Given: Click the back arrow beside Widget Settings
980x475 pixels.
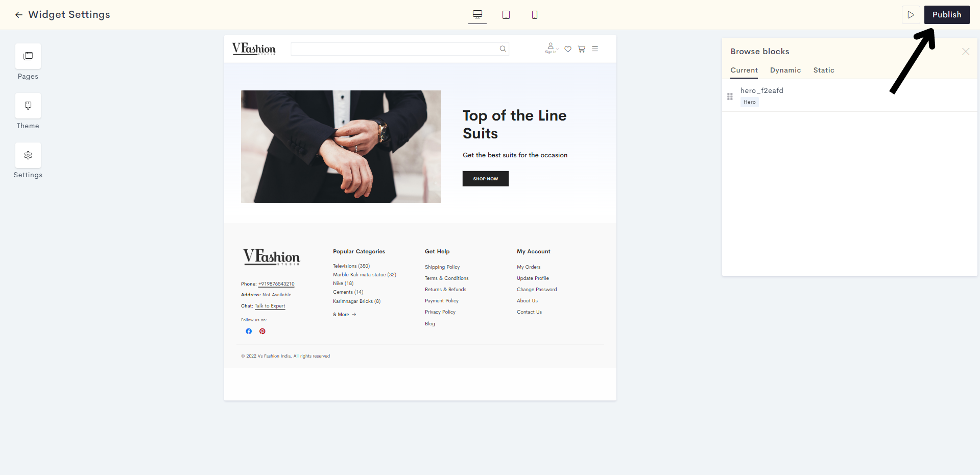Looking at the screenshot, I should 19,15.
